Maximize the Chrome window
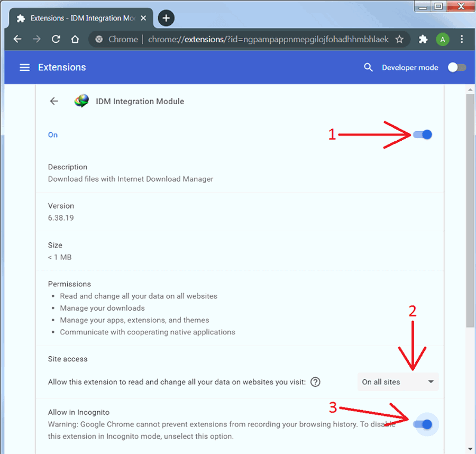476x454 pixels. [438, 7]
